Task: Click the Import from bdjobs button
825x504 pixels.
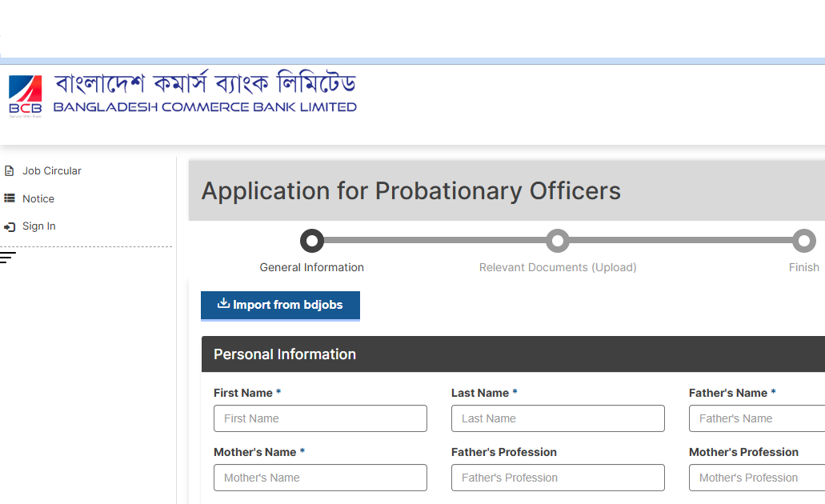Action: tap(280, 305)
